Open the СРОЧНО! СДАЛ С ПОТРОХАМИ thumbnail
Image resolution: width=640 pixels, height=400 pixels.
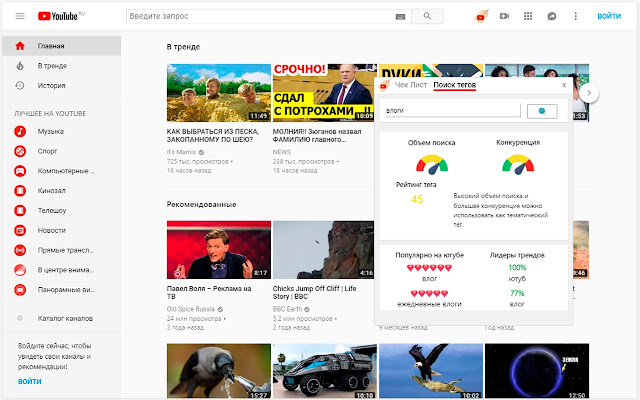pyautogui.click(x=323, y=93)
